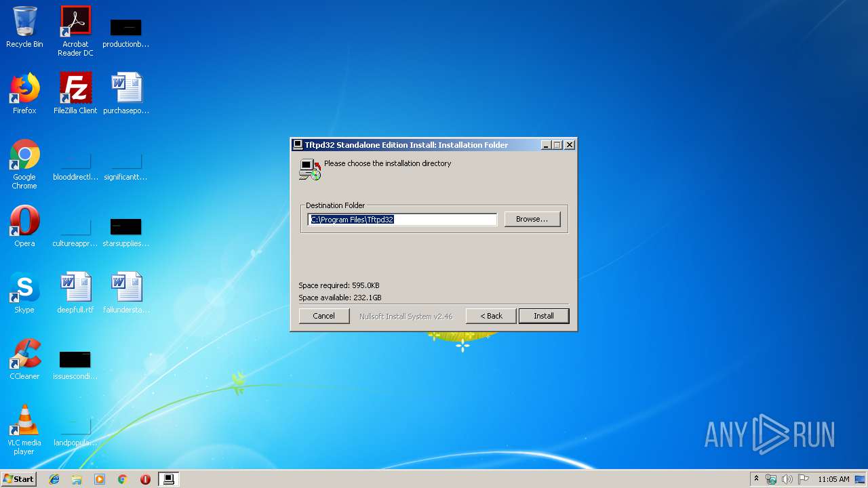Launch the CCleaner desktop shortcut
This screenshot has width=868, height=488.
coord(24,359)
